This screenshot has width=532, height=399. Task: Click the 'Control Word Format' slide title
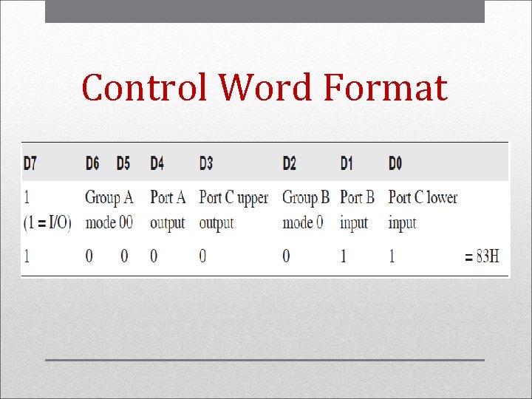(265, 87)
